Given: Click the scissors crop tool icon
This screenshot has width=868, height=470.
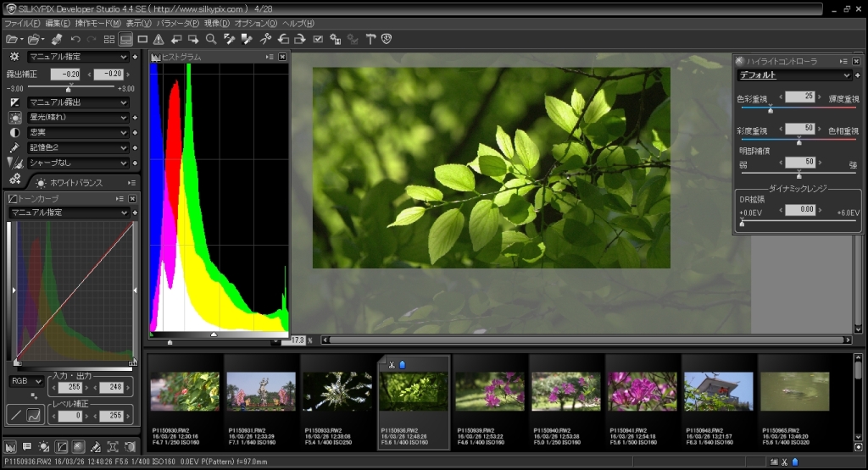Looking at the screenshot, I should [264, 39].
